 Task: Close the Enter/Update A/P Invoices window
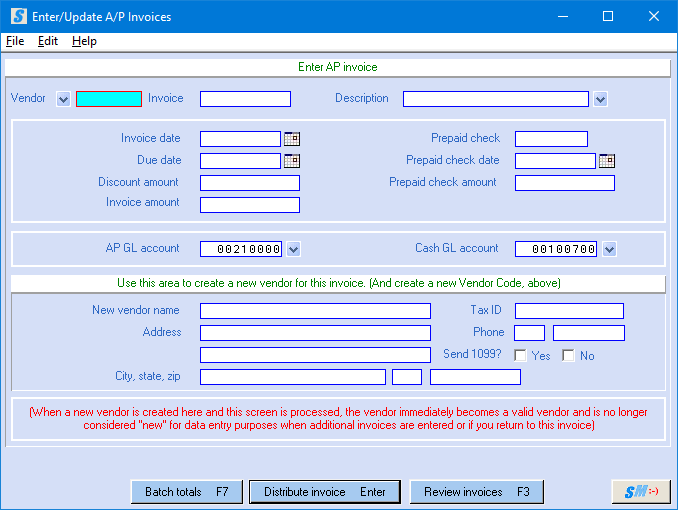click(654, 16)
